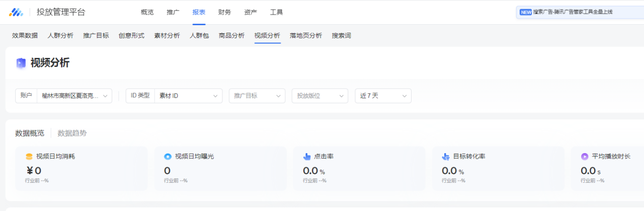Click the 视频日均消耗 ¥0 value
This screenshot has width=644, height=211.
33,171
